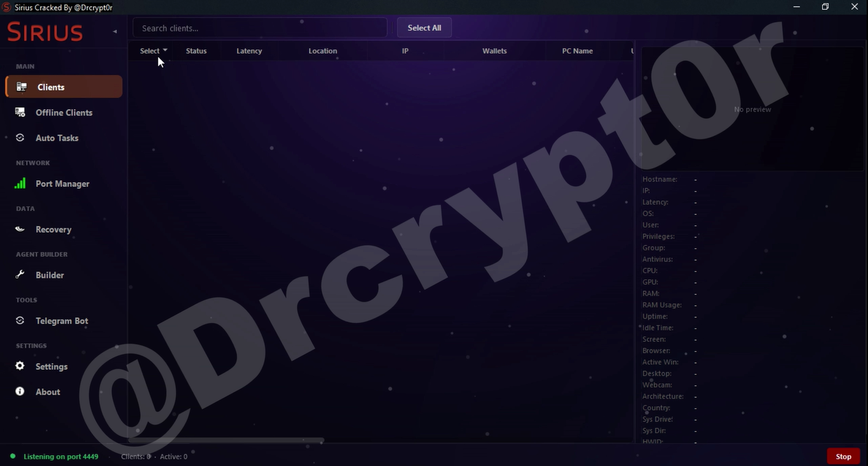Click the Port Manager bars icon

click(20, 183)
